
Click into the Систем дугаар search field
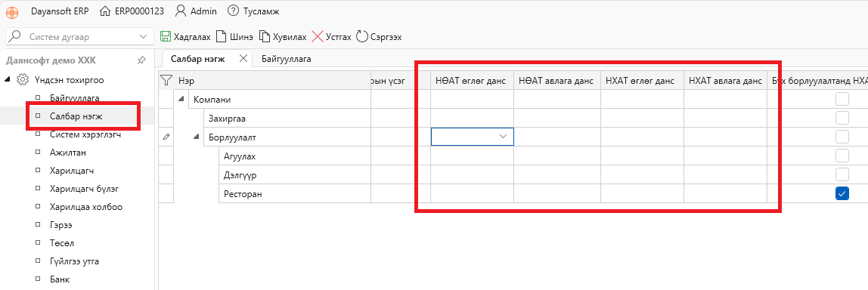pyautogui.click(x=79, y=37)
